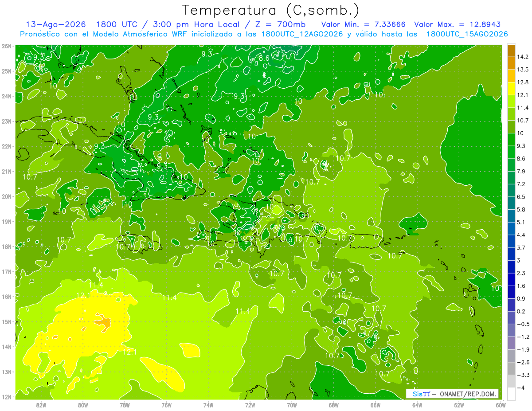Click the 62W longitude axis label

[x=459, y=405]
